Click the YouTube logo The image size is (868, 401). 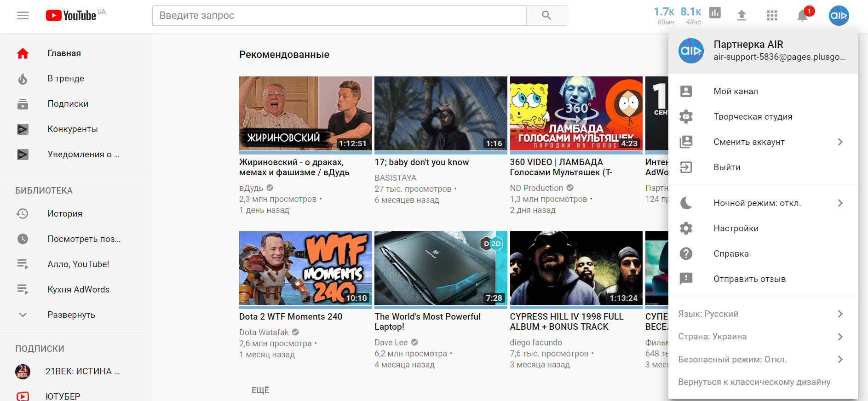click(71, 16)
